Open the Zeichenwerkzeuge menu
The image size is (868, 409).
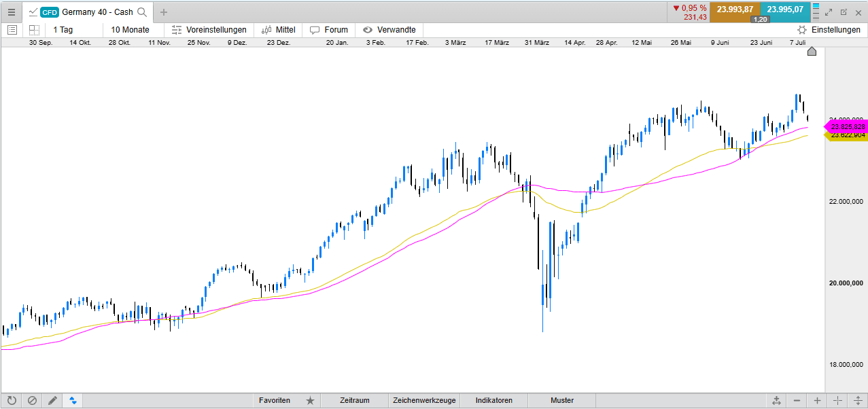click(424, 400)
